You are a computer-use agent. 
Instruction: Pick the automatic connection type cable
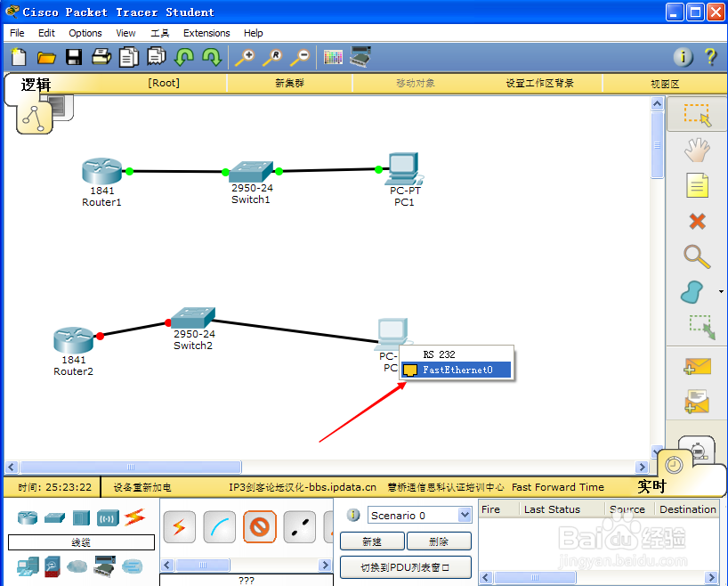point(179,527)
